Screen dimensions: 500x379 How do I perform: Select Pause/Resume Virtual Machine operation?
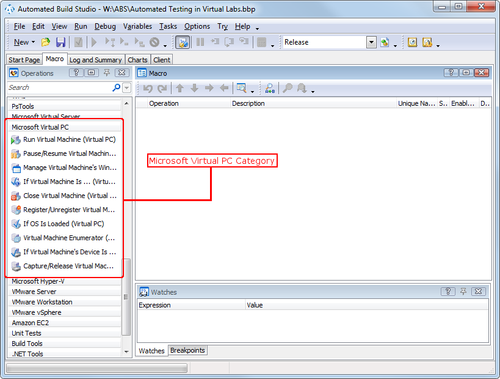(64, 154)
